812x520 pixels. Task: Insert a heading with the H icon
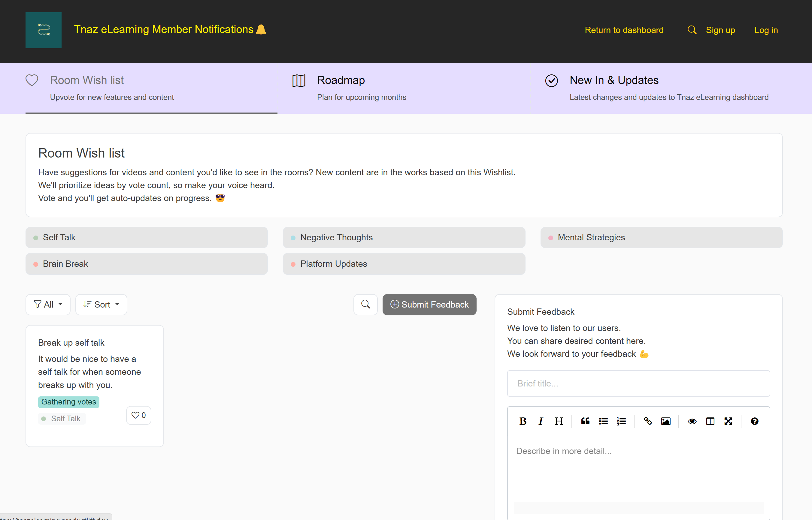point(559,421)
